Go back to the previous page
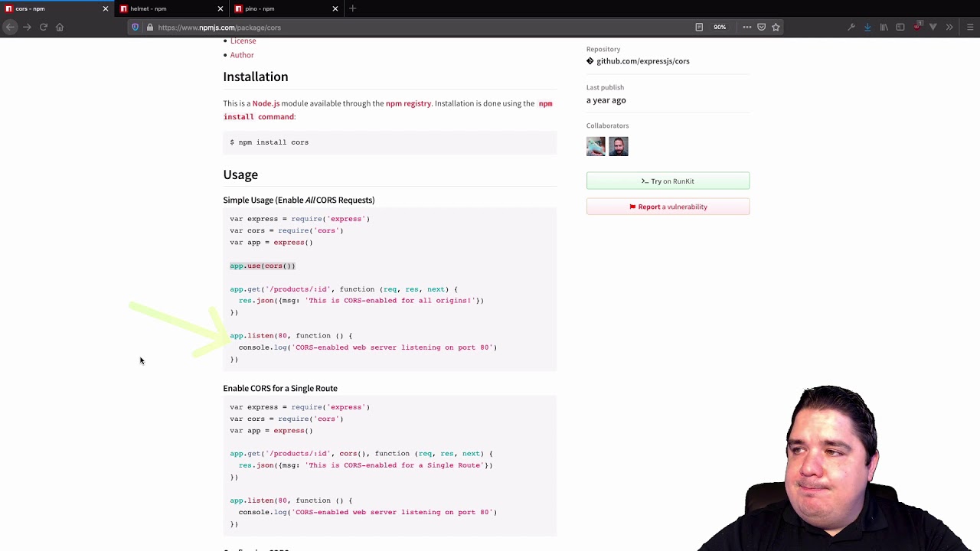 point(10,27)
